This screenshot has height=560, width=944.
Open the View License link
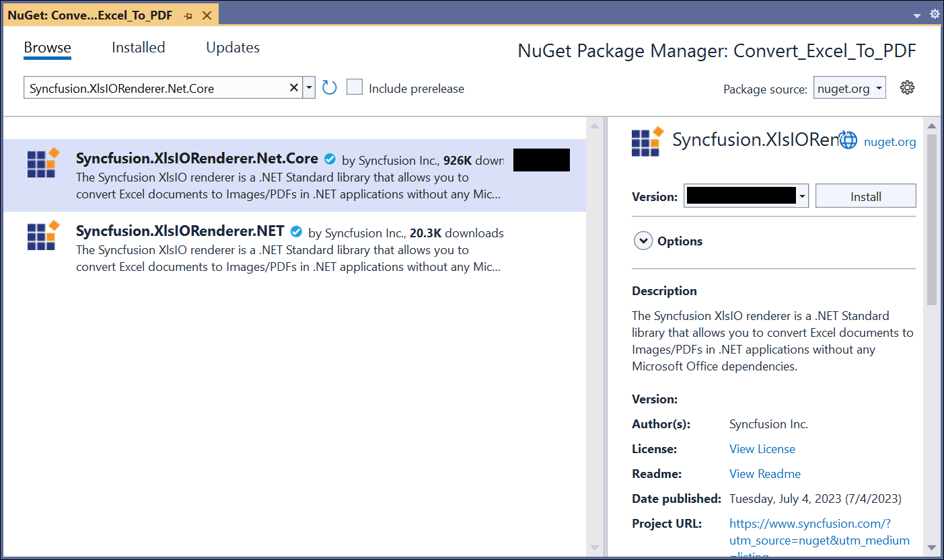click(762, 449)
